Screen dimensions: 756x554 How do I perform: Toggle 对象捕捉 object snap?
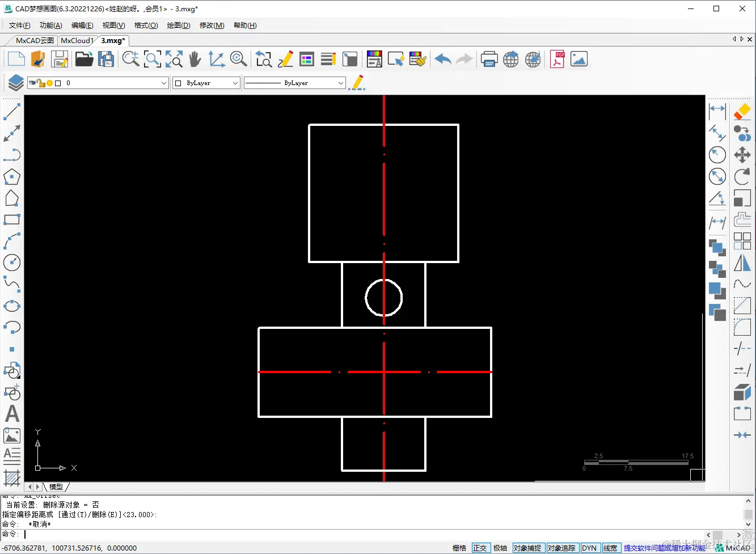527,548
